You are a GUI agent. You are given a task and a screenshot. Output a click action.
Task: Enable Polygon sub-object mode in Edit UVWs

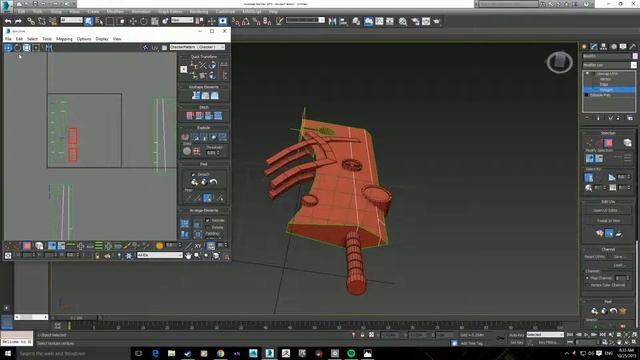[27, 246]
